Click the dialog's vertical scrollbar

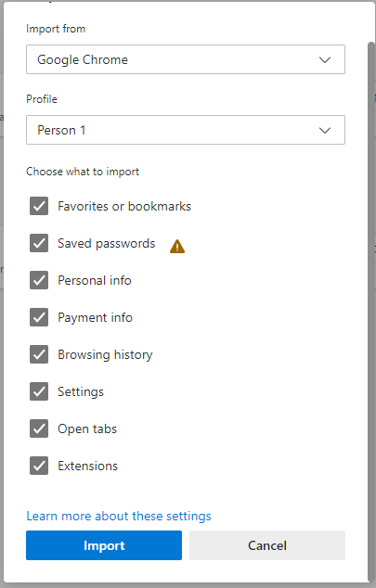371,312
